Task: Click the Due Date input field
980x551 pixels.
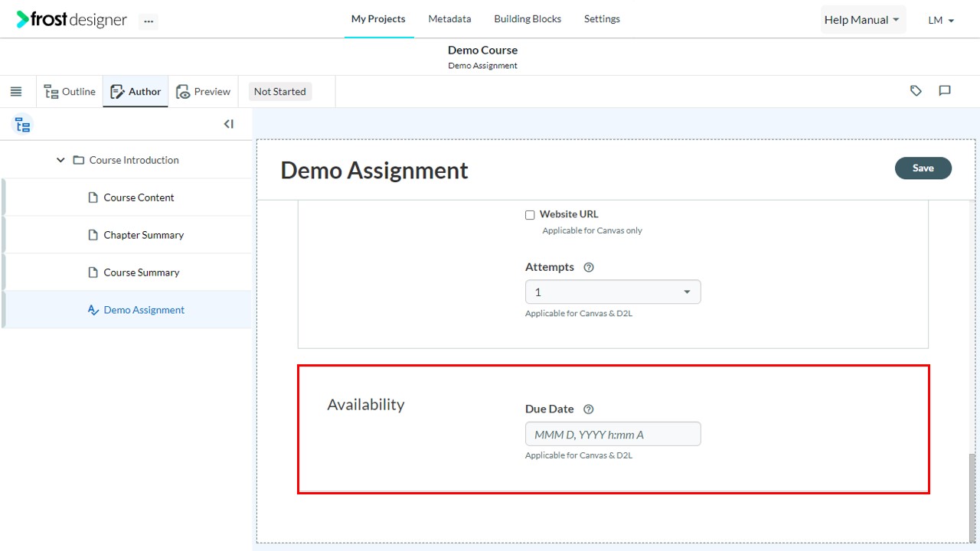Action: click(612, 434)
